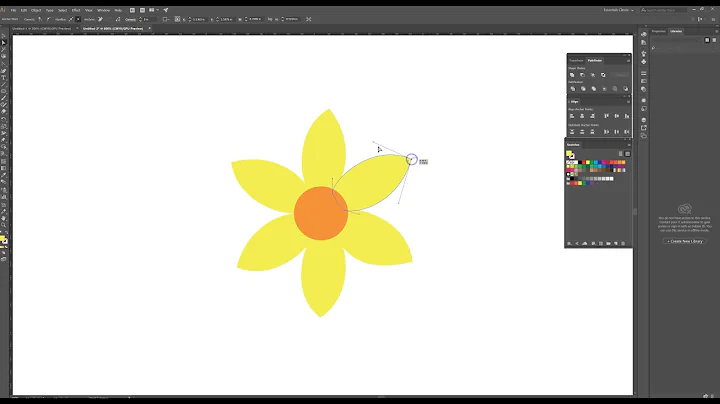Switch Swatches panel to list view
Viewport: 720px width, 404px height.
620,154
